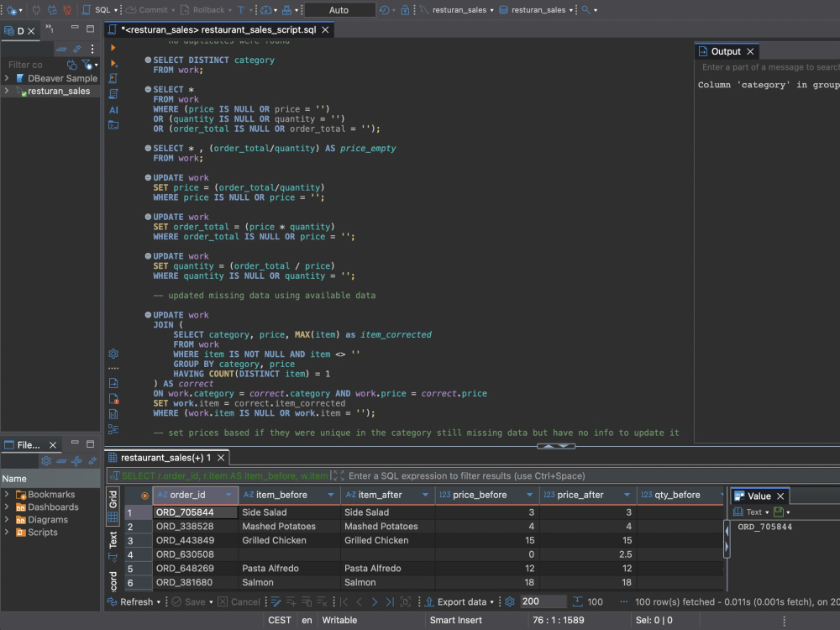This screenshot has width=840, height=630.
Task: Click the Smart Insert status entry
Action: (455, 621)
